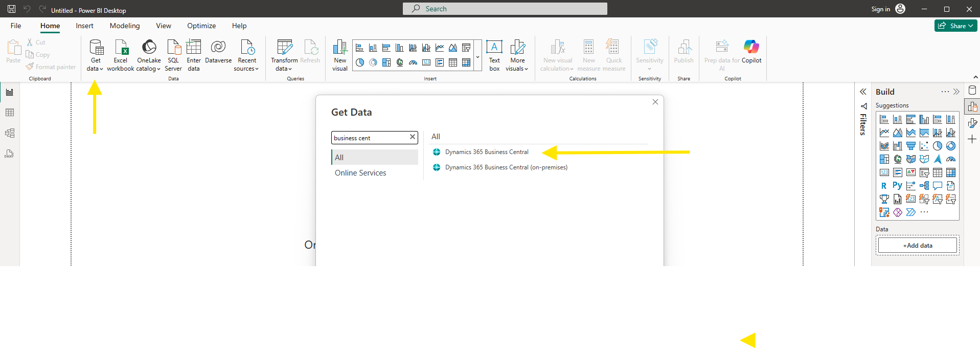Expand the Get data dropdown

[x=95, y=68]
